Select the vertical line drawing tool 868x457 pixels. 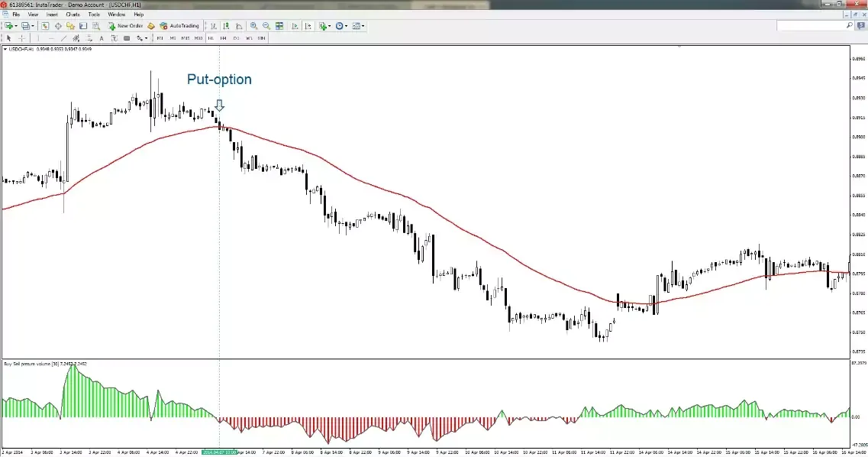(38, 38)
